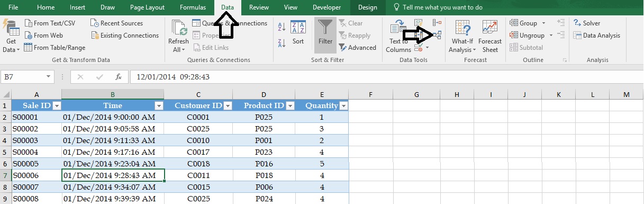
Task: Switch to the View tab
Action: 291,7
